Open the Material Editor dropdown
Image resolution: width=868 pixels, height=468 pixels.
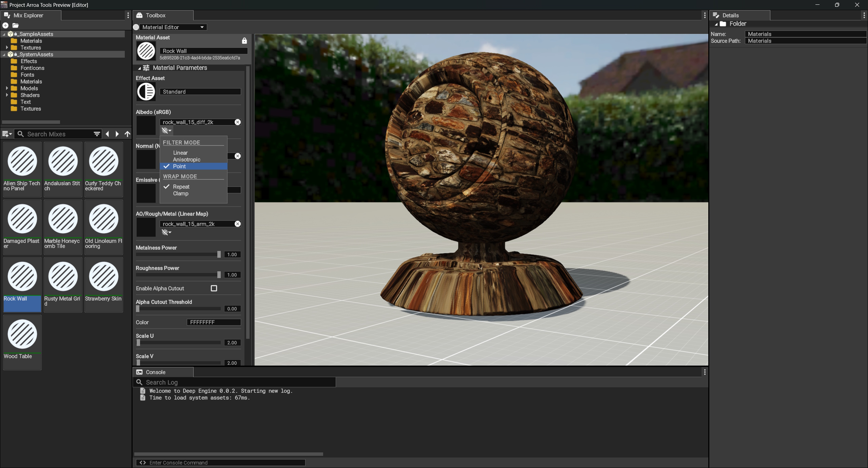pyautogui.click(x=173, y=27)
